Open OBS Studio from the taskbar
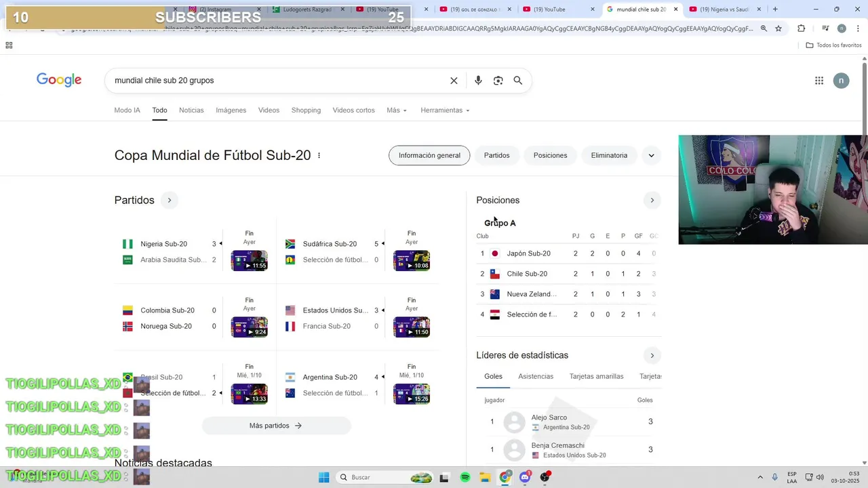This screenshot has height=488, width=868. click(545, 477)
